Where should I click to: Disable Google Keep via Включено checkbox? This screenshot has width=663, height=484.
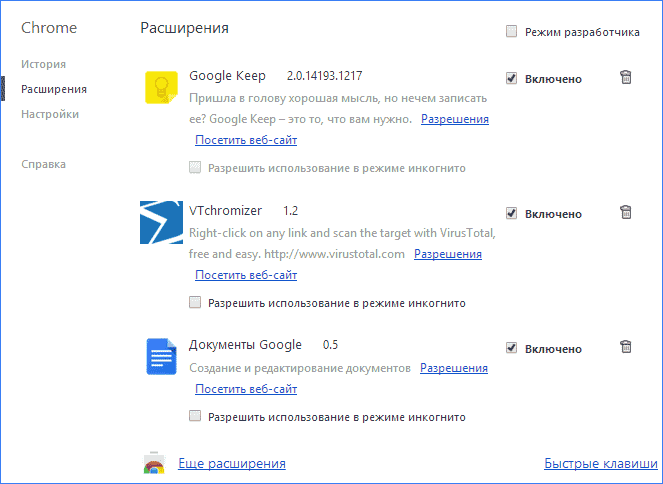point(512,78)
